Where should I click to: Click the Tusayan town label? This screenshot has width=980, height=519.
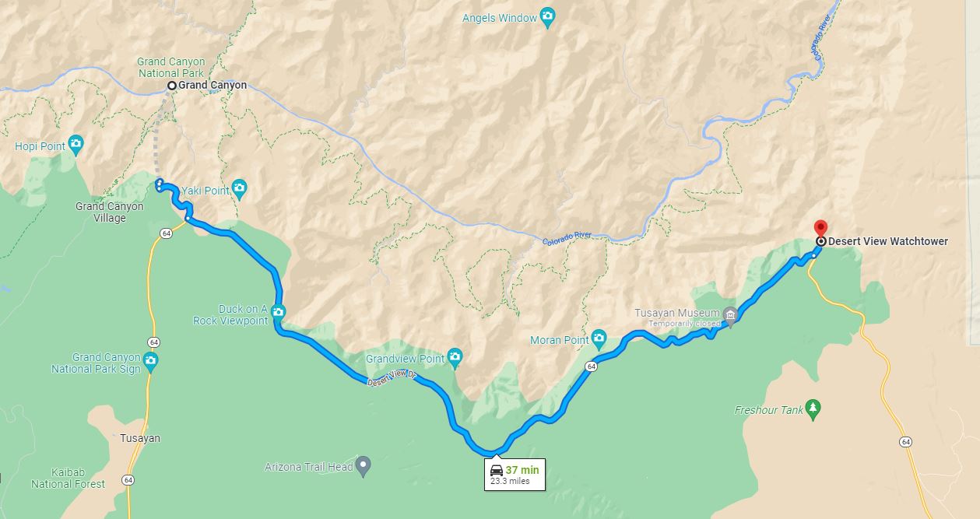[x=140, y=438]
